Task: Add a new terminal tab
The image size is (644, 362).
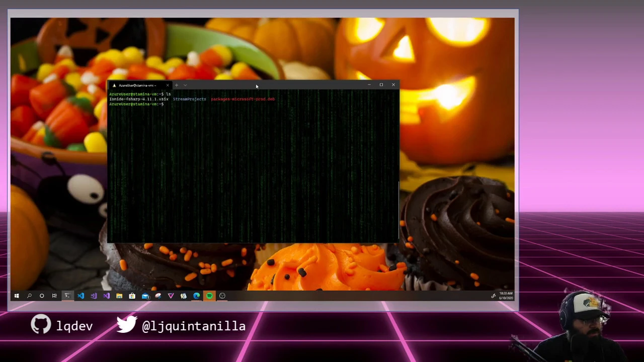Action: [177, 85]
